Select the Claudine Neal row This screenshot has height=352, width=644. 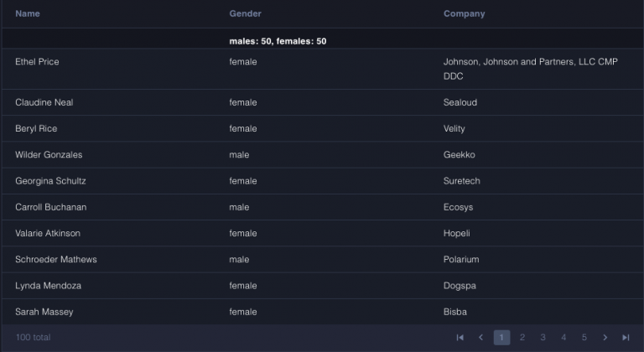coord(323,102)
